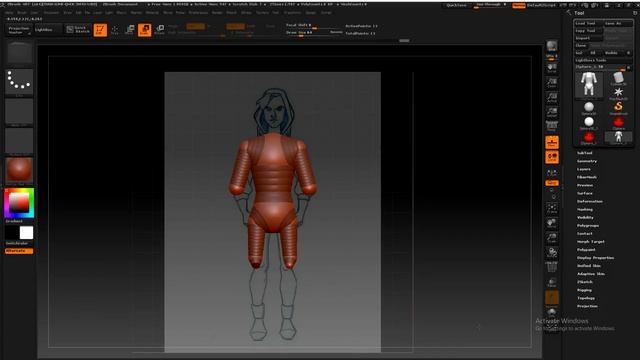Toggle L.Sym local symmetry
This screenshot has height=360, width=640.
click(x=552, y=173)
